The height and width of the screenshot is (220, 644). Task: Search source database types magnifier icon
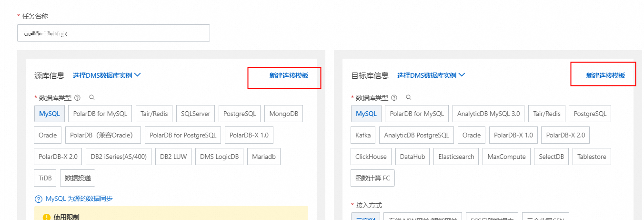92,97
